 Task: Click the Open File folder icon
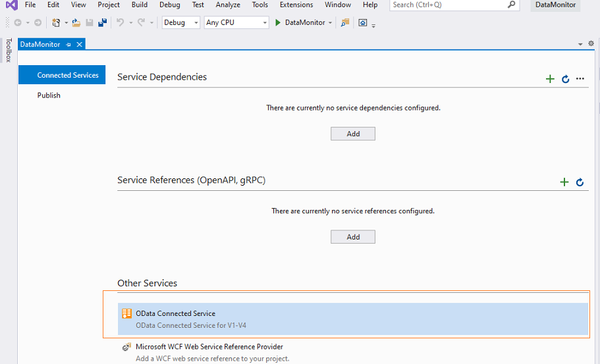(x=76, y=22)
